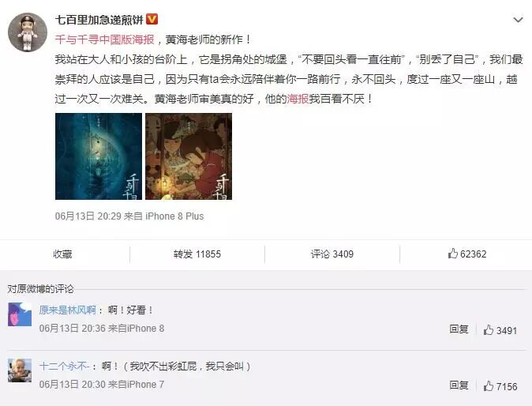This screenshot has width=532, height=406.
Task: Open 十二个永不- commenter avatar
Action: tap(20, 370)
